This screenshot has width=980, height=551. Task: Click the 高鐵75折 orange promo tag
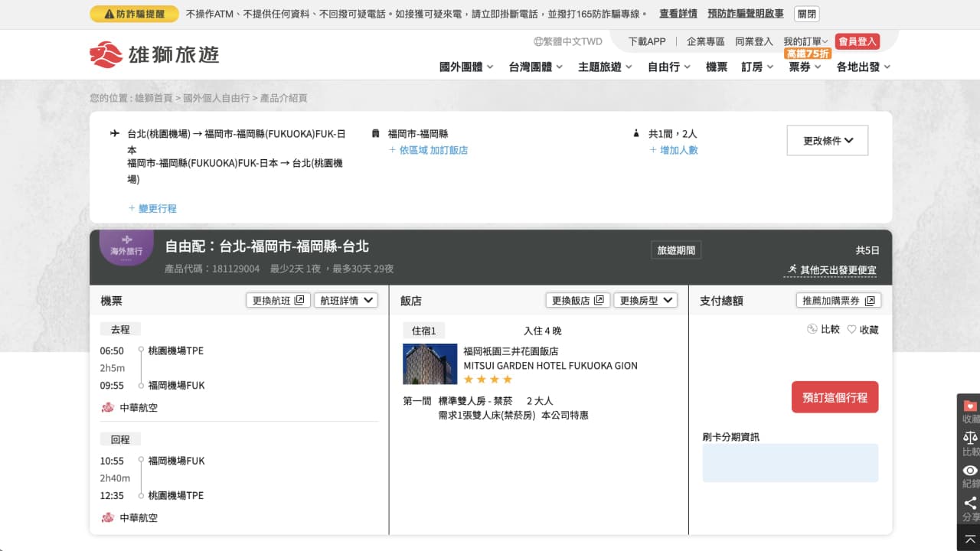point(808,54)
